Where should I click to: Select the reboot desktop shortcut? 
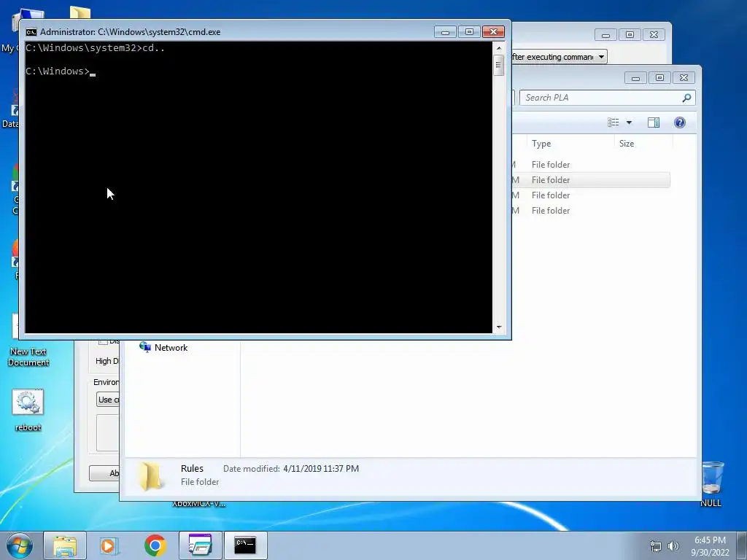point(28,411)
